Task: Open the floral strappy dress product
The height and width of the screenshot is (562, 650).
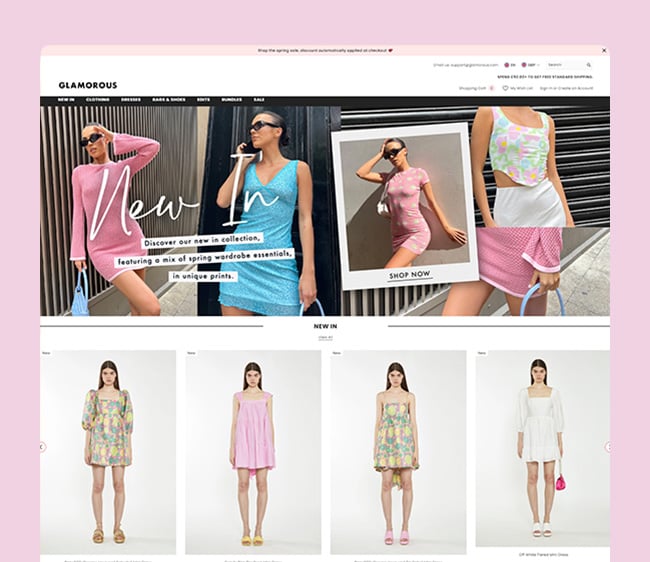Action: (x=398, y=452)
